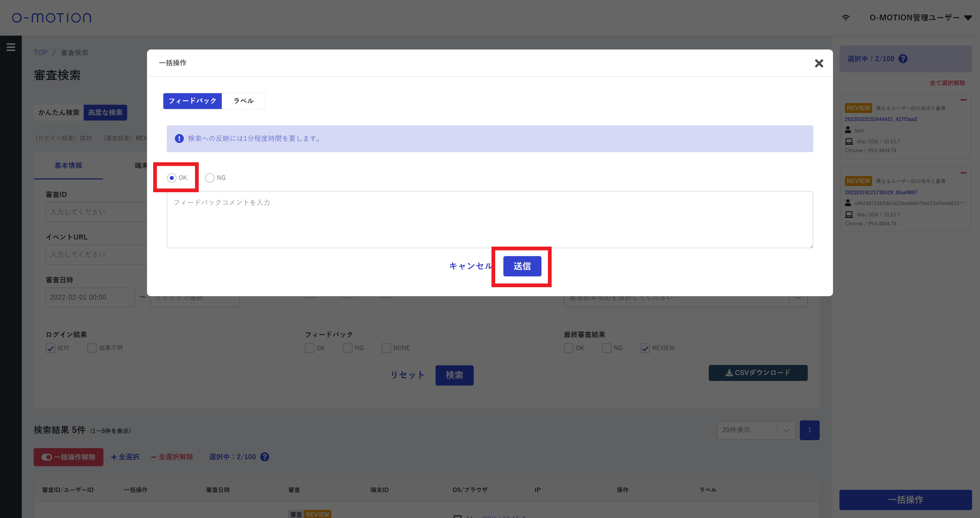Open the 20件表示 page size dropdown
The height and width of the screenshot is (518, 980).
coord(756,430)
